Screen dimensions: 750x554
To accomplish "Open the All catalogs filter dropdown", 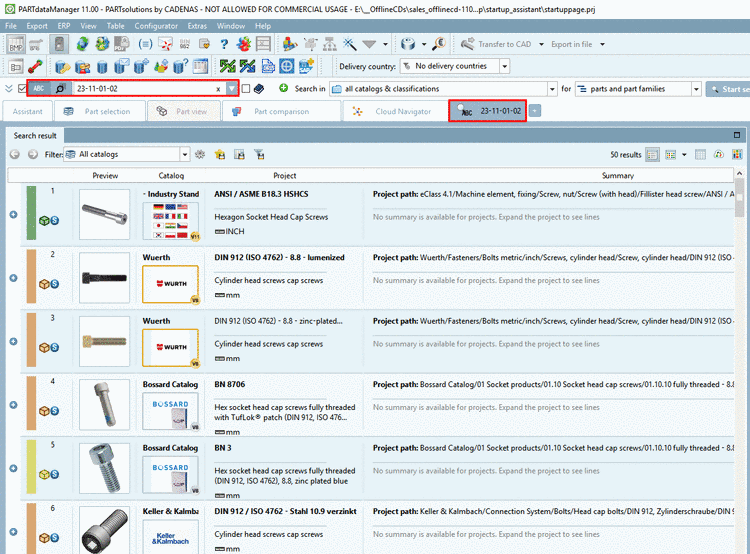I will 185,155.
